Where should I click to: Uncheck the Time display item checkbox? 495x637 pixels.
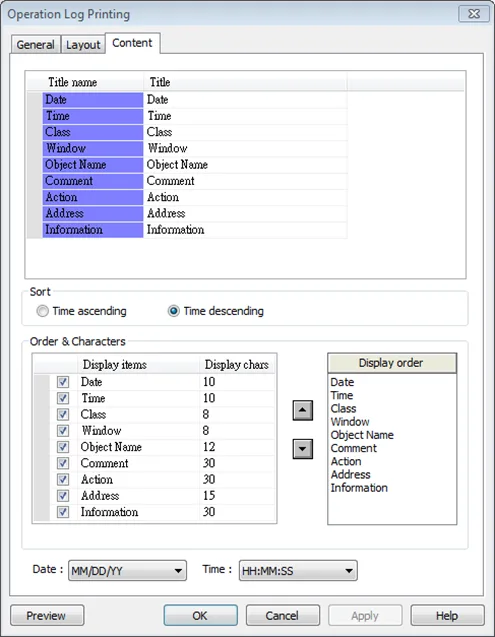pos(63,398)
